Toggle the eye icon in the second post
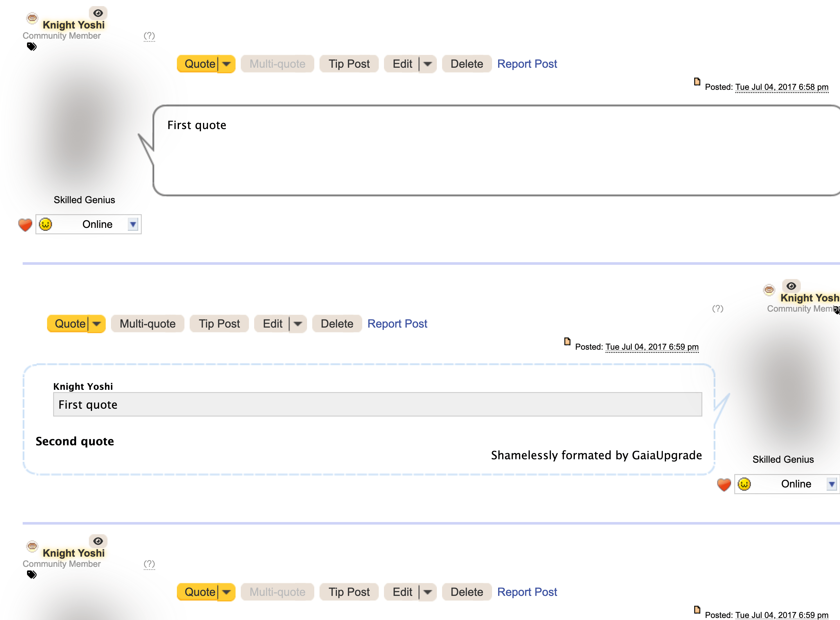 (791, 286)
